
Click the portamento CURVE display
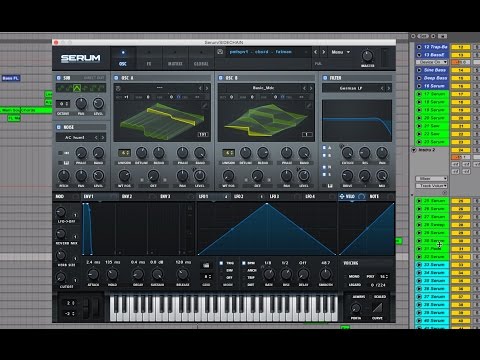coord(378,307)
